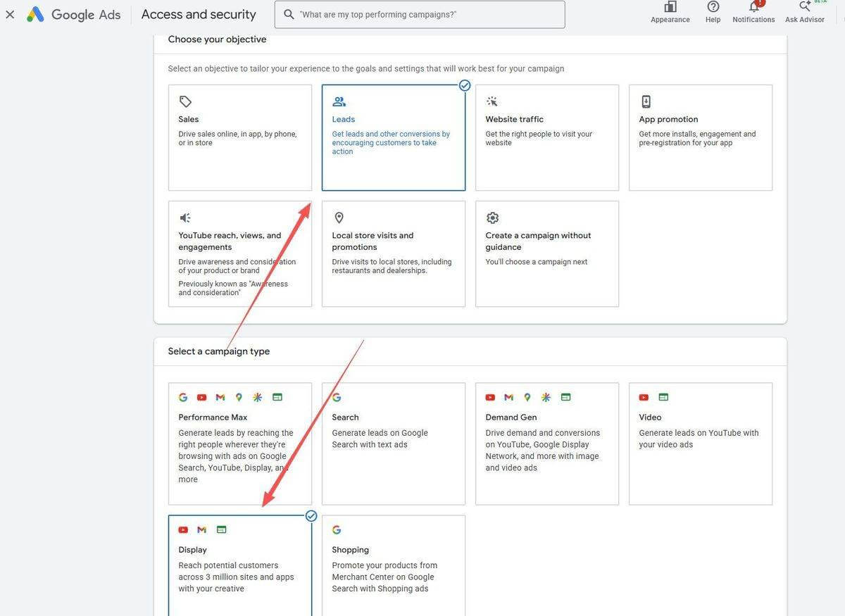Click the Access and security page title
This screenshot has height=616, width=845.
(199, 14)
